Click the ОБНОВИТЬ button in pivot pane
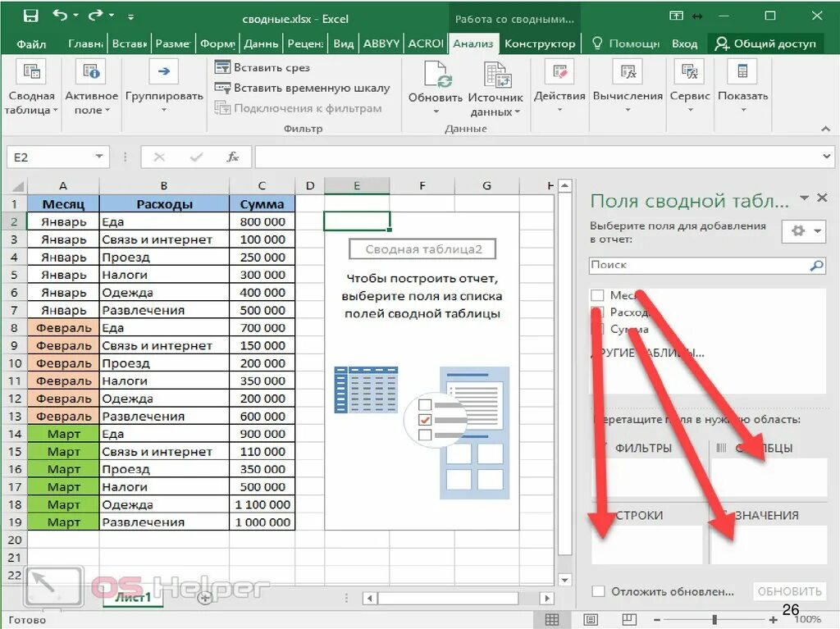The height and width of the screenshot is (629, 840). coord(789,591)
